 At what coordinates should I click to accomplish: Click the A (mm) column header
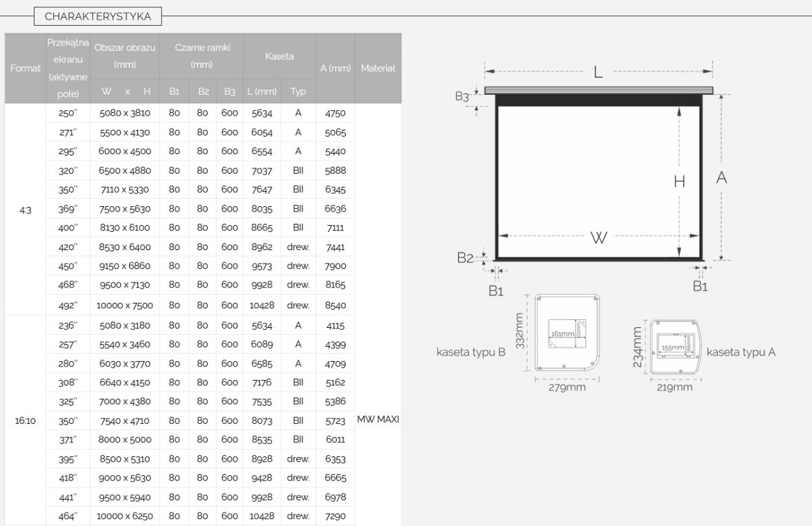click(335, 68)
